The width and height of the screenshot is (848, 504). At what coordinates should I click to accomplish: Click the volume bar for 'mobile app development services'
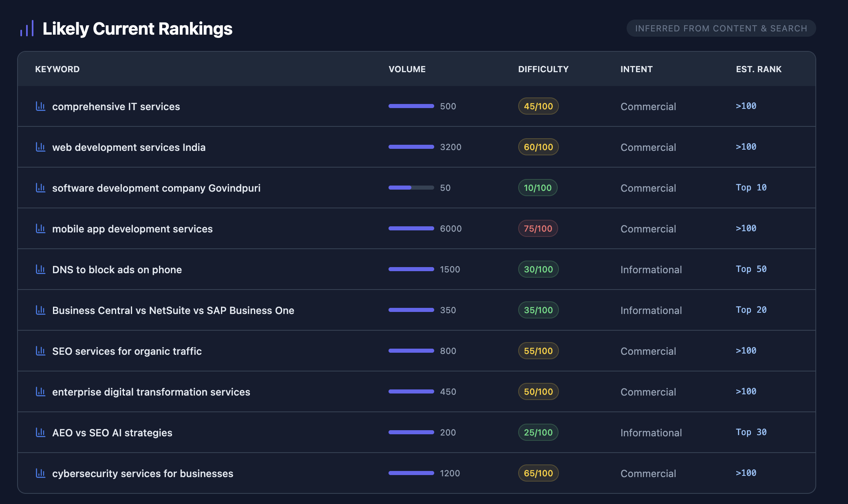coord(411,228)
